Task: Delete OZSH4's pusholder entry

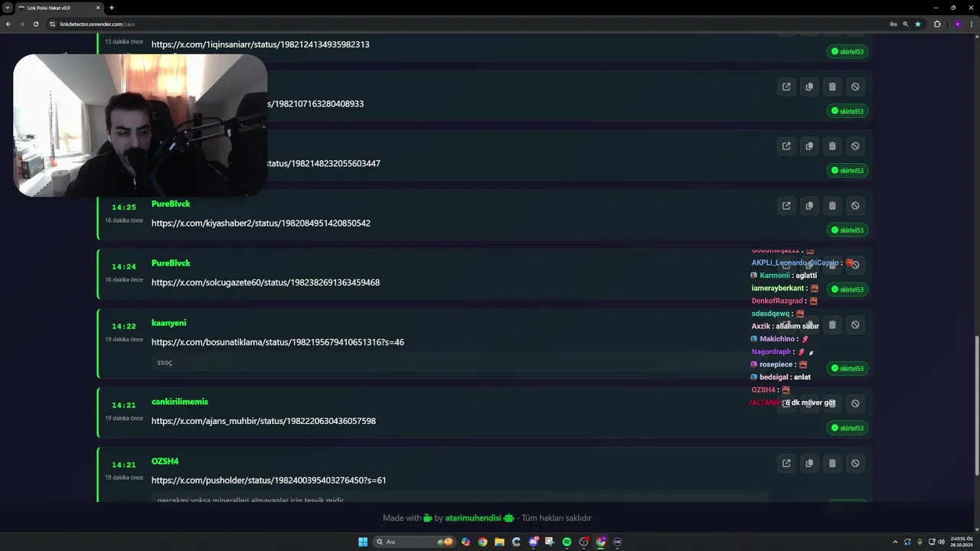Action: point(832,463)
